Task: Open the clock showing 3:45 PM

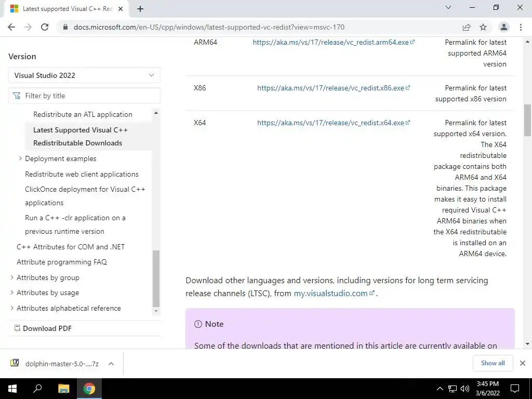Action: [x=487, y=389]
